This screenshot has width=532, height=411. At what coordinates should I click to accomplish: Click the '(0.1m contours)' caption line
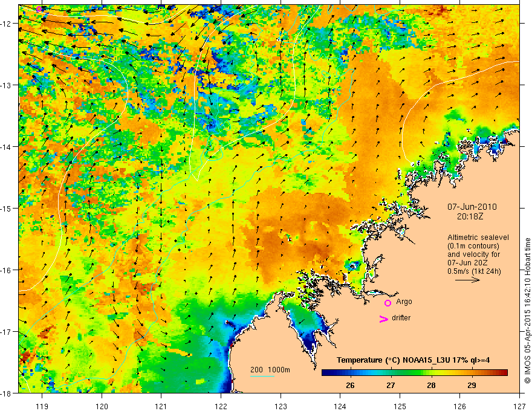pos(473,246)
